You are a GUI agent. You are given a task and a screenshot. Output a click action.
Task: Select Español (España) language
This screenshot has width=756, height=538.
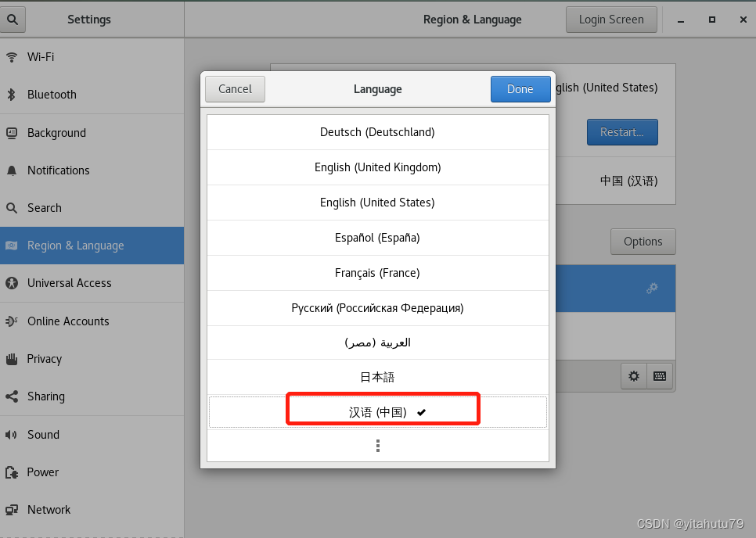click(x=377, y=238)
